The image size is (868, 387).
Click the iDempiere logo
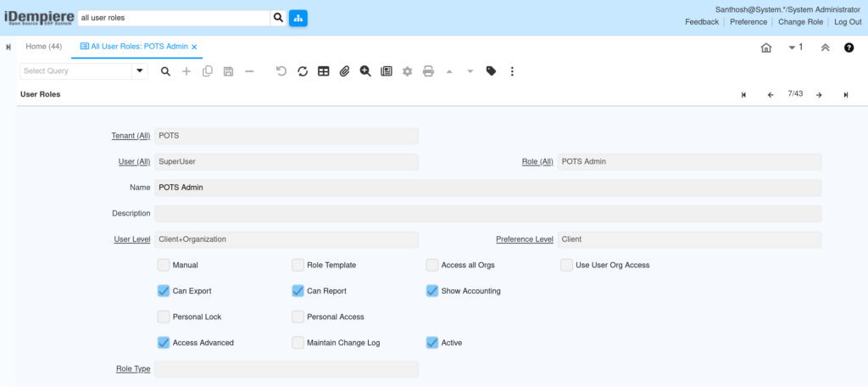[38, 19]
